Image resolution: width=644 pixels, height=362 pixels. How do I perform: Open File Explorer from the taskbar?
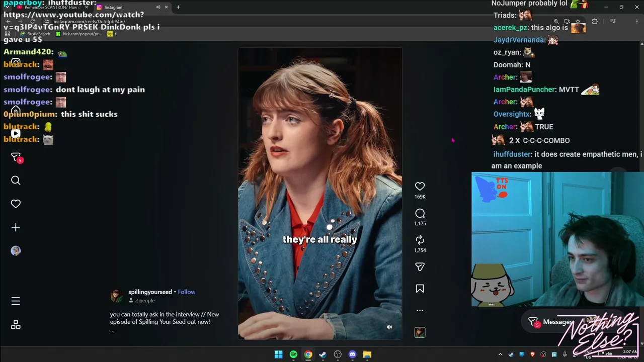point(367,354)
